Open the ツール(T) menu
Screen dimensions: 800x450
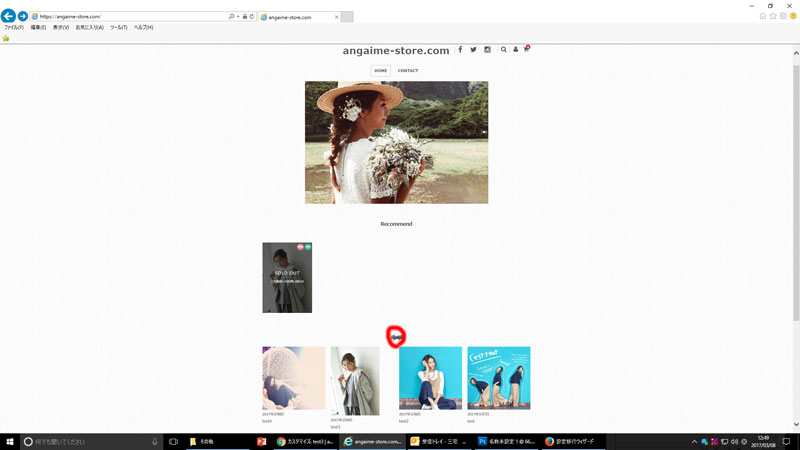coord(118,28)
